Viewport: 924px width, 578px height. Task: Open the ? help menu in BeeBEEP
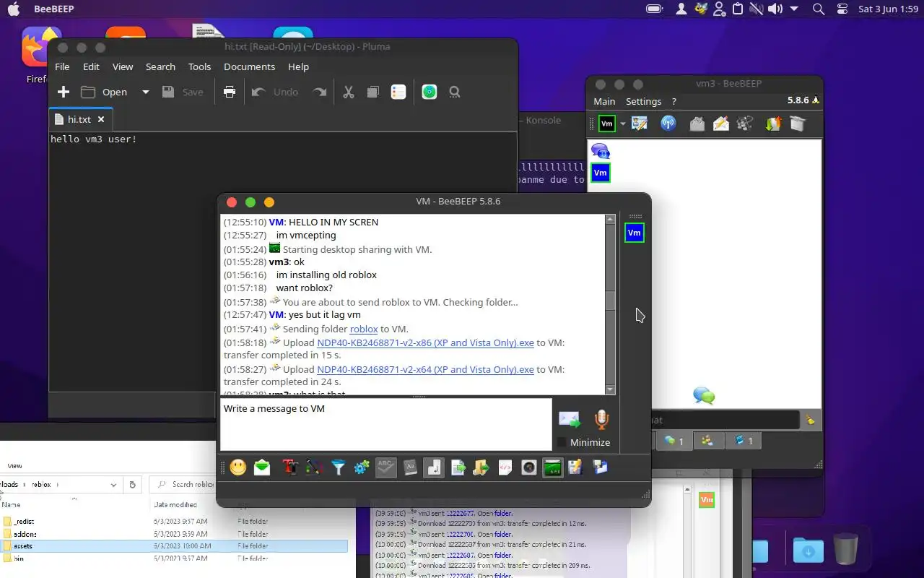click(674, 101)
